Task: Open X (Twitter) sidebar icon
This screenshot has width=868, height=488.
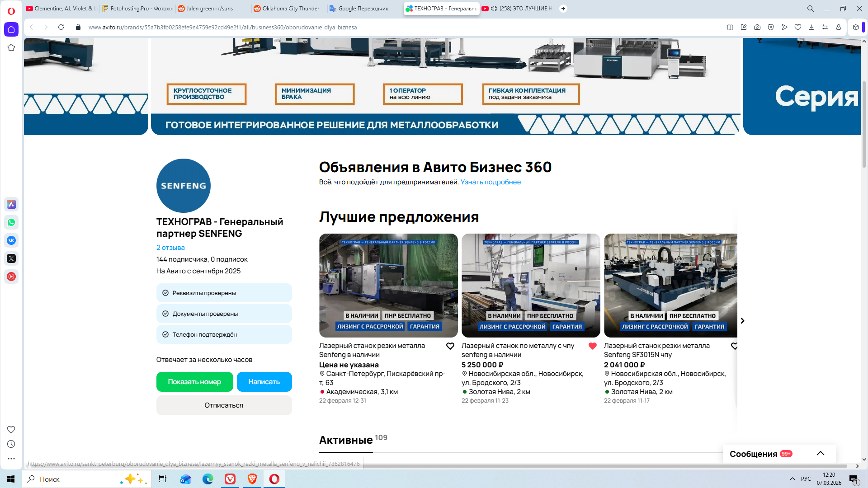Action: pyautogui.click(x=11, y=258)
